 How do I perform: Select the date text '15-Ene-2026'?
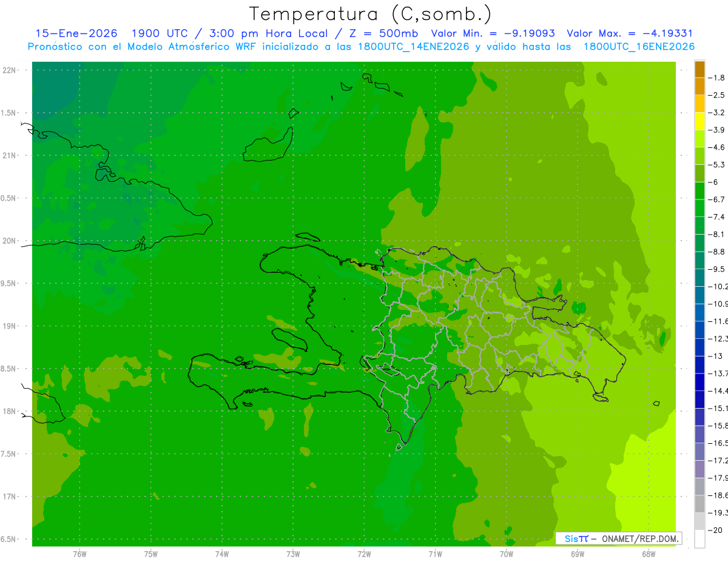coord(76,33)
